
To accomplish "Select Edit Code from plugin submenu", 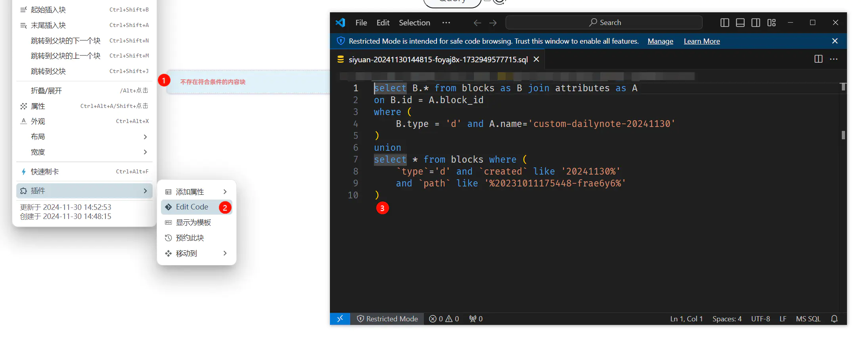I will click(192, 207).
